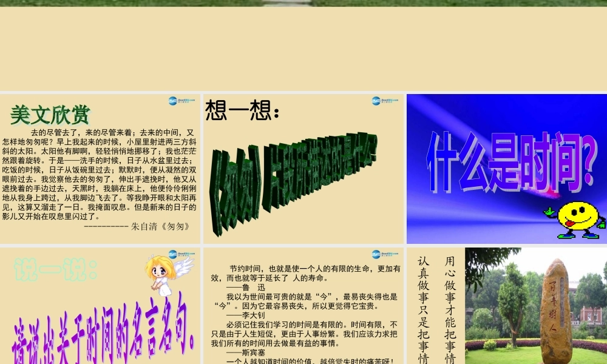This screenshot has width=607, height=364.
Task: Click the blonde angel cartoon figure
Action: coord(169,275)
